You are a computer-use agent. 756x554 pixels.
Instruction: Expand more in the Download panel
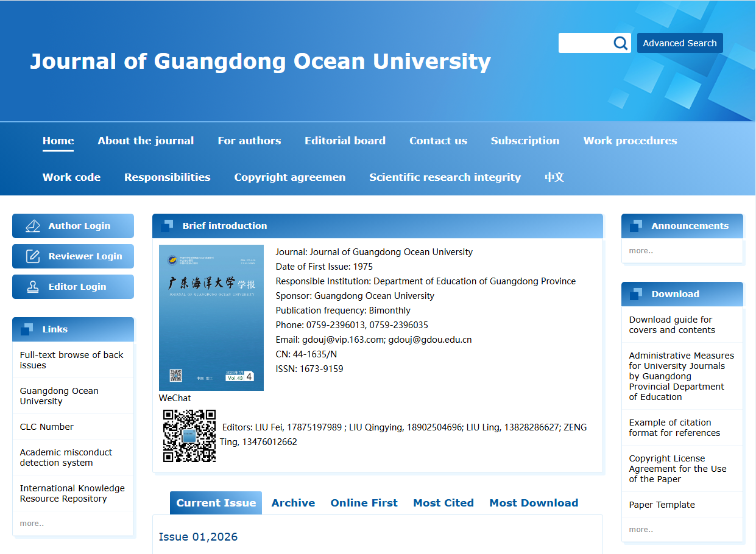pyautogui.click(x=641, y=530)
